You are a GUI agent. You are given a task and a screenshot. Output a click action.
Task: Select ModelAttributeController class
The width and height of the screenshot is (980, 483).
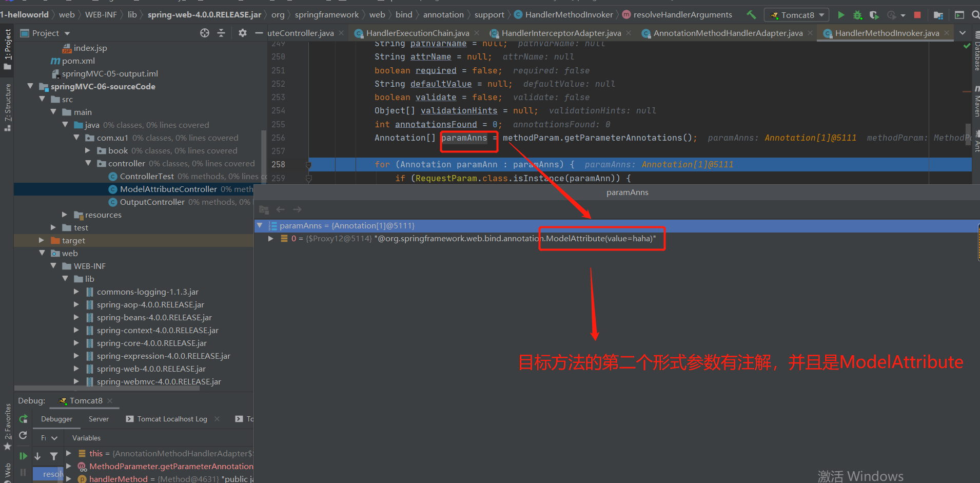click(x=168, y=189)
